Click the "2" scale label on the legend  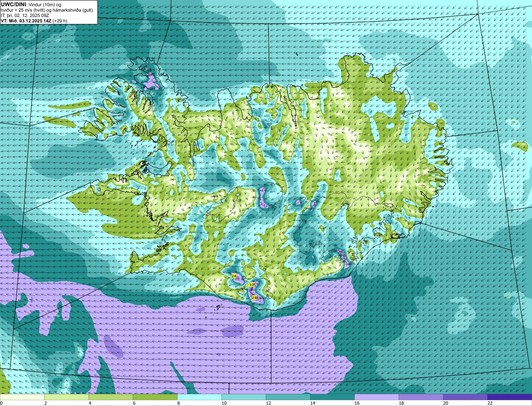pyautogui.click(x=45, y=403)
